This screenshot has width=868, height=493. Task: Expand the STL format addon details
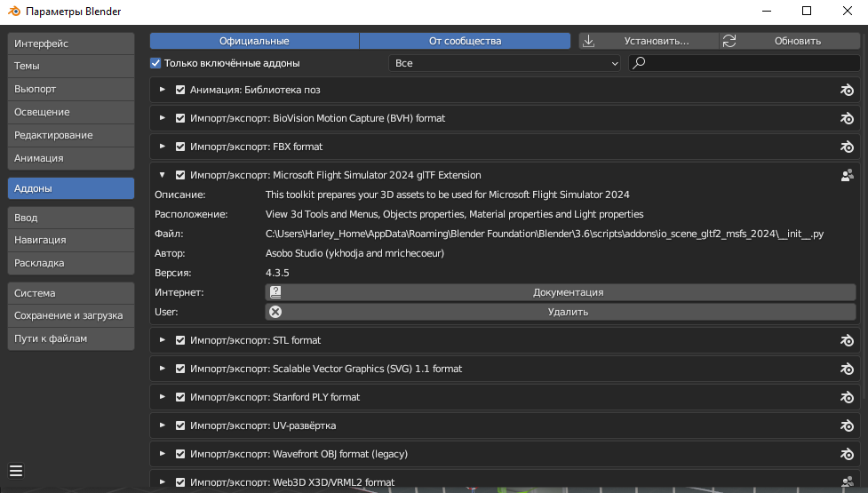pos(163,340)
